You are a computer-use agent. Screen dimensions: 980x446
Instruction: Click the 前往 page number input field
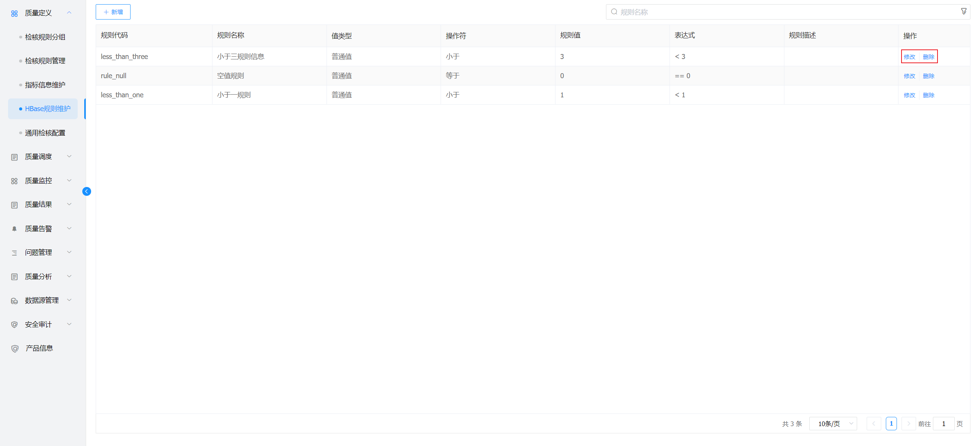click(943, 423)
